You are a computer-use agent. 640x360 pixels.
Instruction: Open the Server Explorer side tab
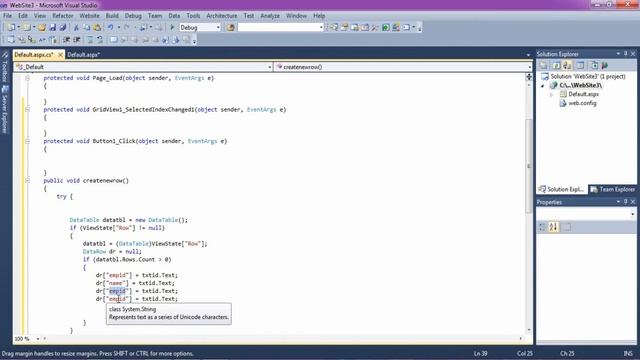click(4, 109)
